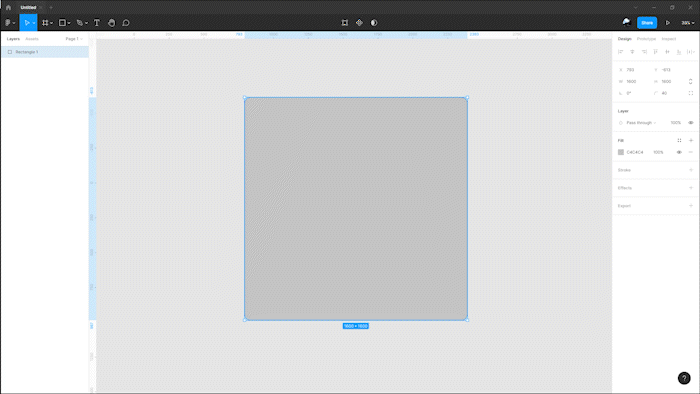The image size is (700, 394).
Task: Click the Y position field
Action: [x=669, y=70]
